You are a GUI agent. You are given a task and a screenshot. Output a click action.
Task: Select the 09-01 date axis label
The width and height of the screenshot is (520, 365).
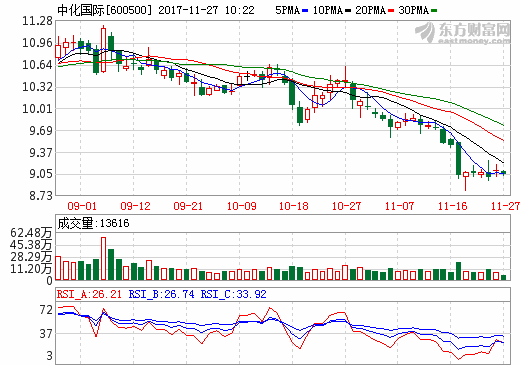click(82, 206)
